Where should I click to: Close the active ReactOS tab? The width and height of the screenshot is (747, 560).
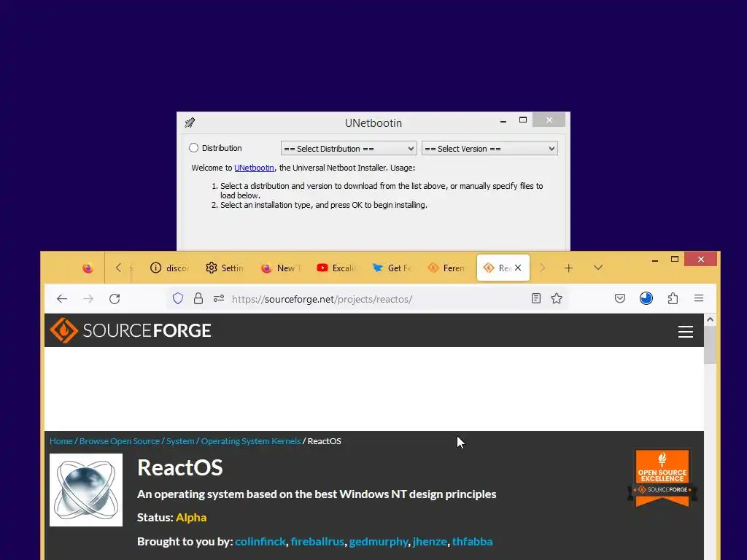click(518, 268)
